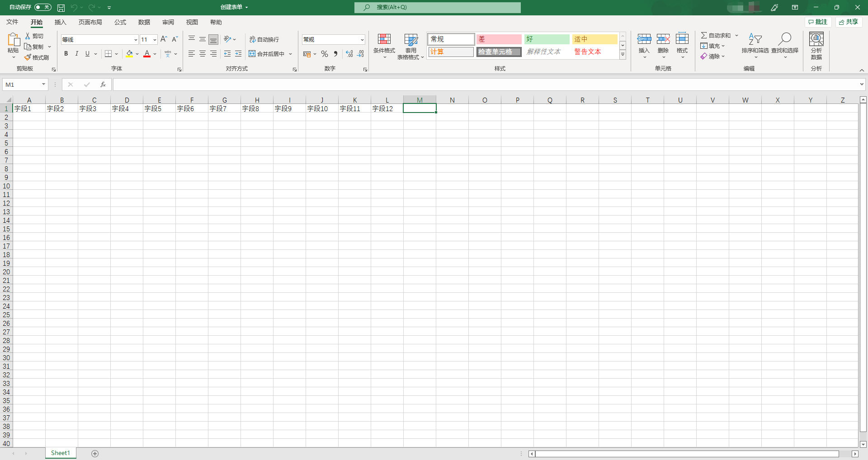Click the Share button
This screenshot has width=868, height=460.
[x=849, y=22]
